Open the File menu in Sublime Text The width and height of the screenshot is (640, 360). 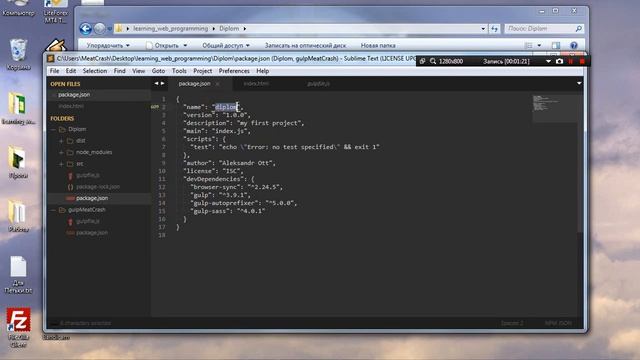point(54,71)
